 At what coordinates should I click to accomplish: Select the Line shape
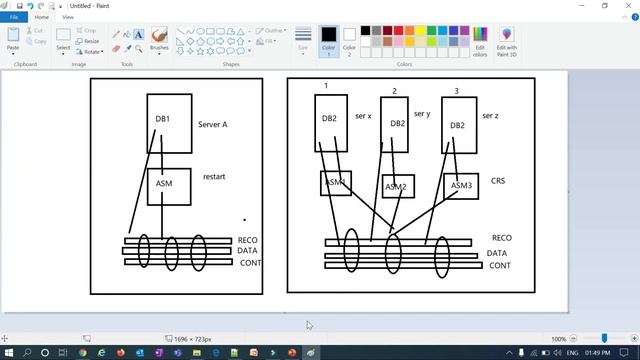(180, 31)
